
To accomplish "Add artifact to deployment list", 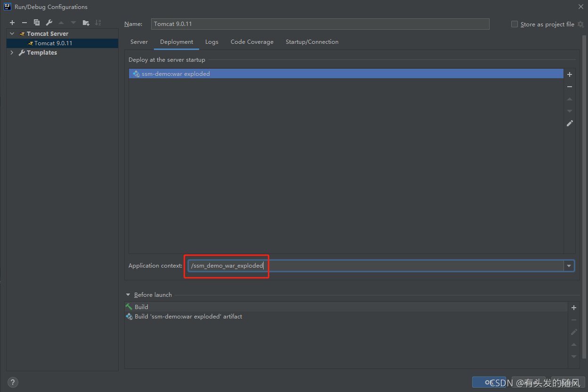I will (570, 74).
